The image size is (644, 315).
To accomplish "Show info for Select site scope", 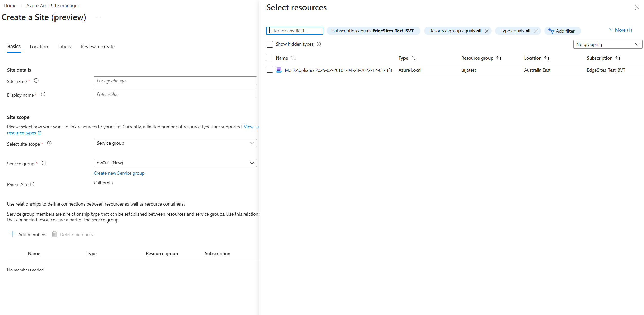I will (49, 143).
